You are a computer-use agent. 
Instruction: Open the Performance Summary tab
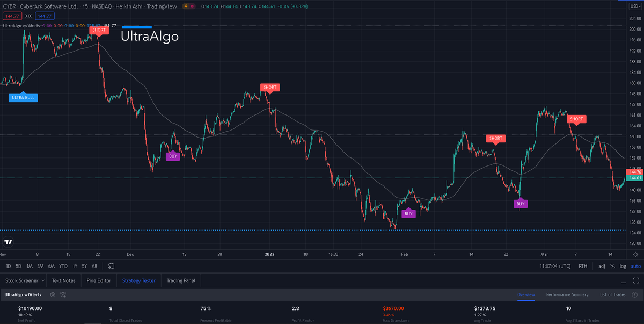(x=567, y=294)
